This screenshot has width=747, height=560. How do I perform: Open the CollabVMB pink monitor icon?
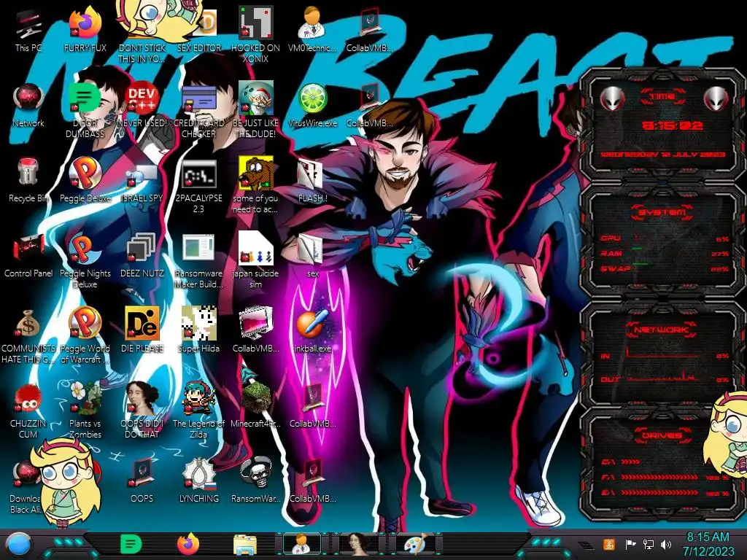tap(256, 330)
